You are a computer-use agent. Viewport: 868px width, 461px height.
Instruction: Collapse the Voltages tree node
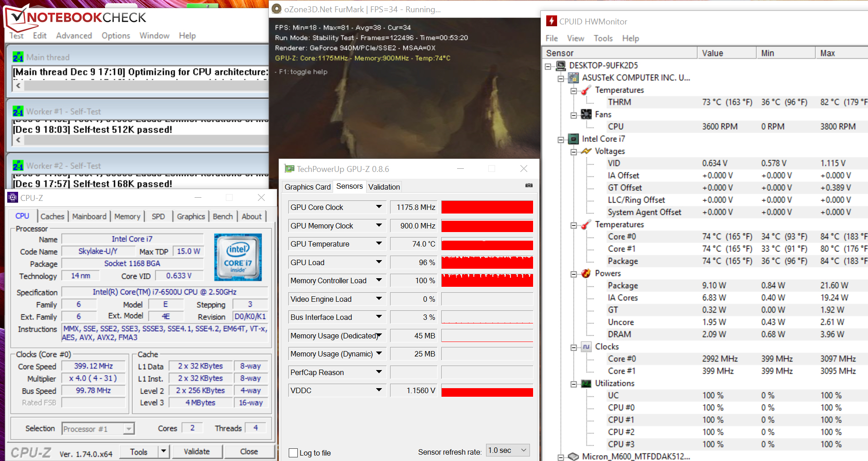[x=573, y=152]
